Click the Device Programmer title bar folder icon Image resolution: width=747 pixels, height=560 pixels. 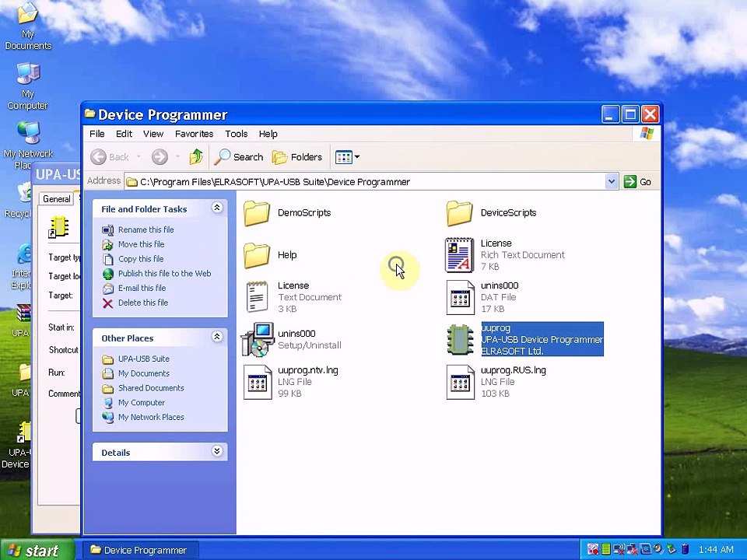click(89, 114)
